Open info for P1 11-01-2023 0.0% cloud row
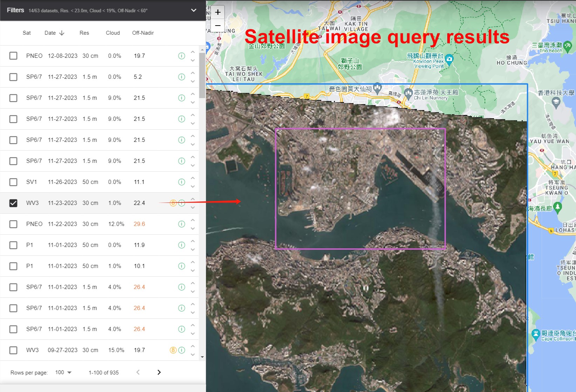 pyautogui.click(x=181, y=245)
